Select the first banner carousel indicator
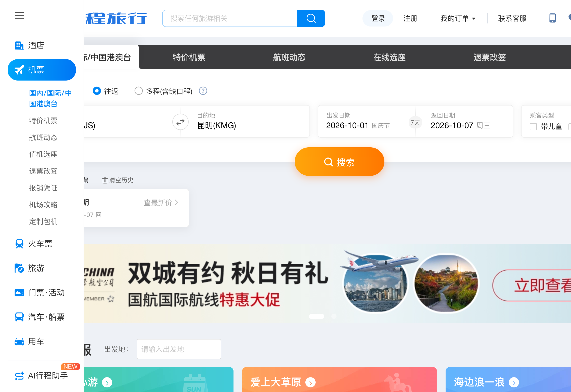 coord(317,316)
